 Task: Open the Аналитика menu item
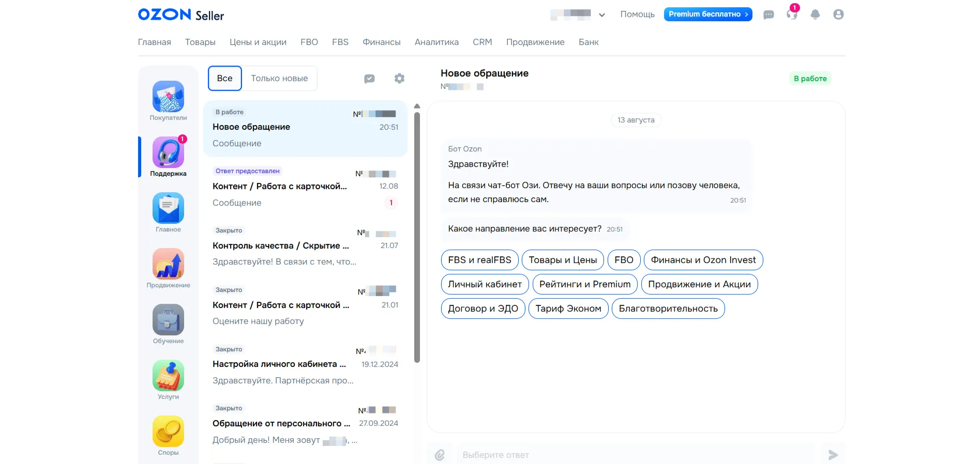point(436,42)
